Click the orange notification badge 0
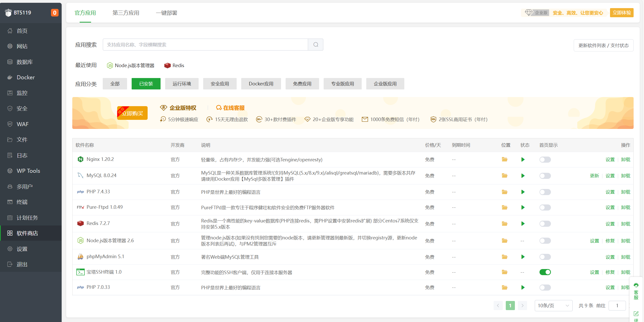This screenshot has height=322, width=644. (x=55, y=13)
